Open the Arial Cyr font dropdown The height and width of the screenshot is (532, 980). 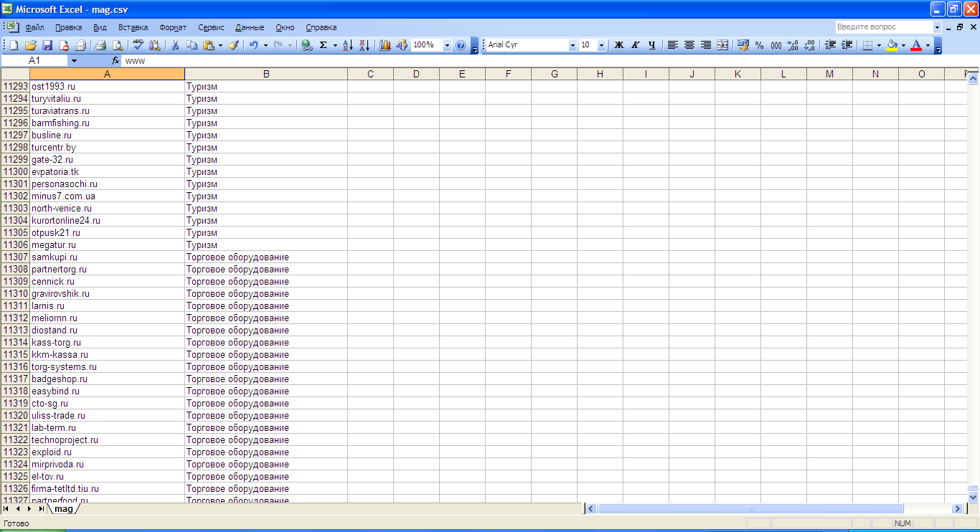(x=573, y=45)
